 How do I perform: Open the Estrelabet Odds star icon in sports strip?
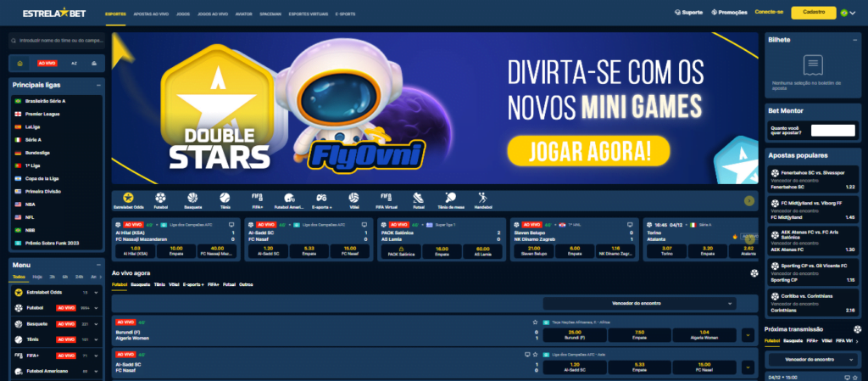(x=129, y=198)
